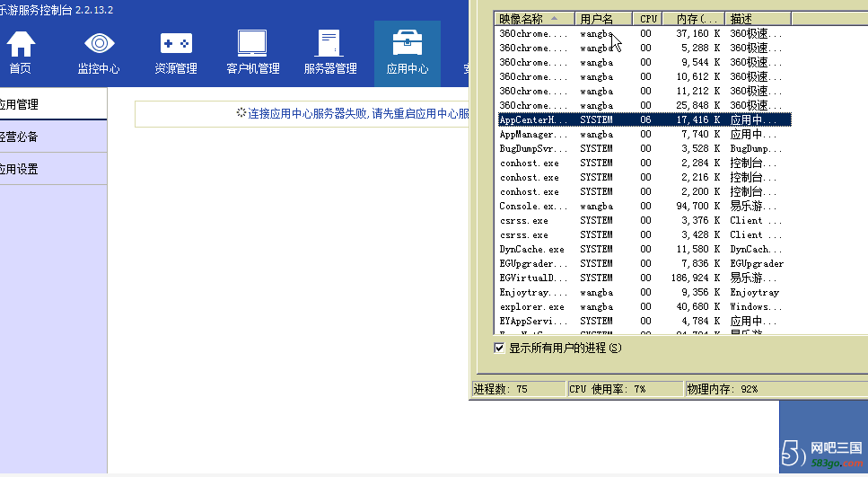Screen dimensions: 868x477
Task: Click 进程数: 75 status entry
Action: point(518,389)
